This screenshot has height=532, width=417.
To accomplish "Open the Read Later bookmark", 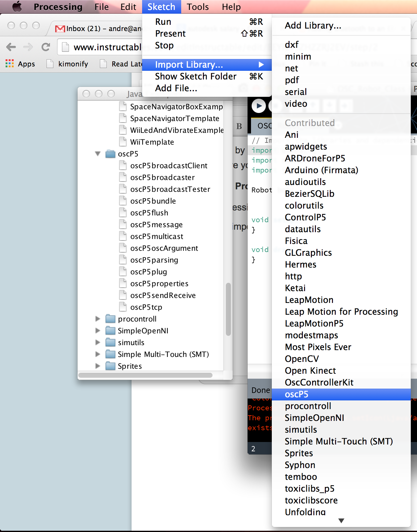I will tap(121, 64).
